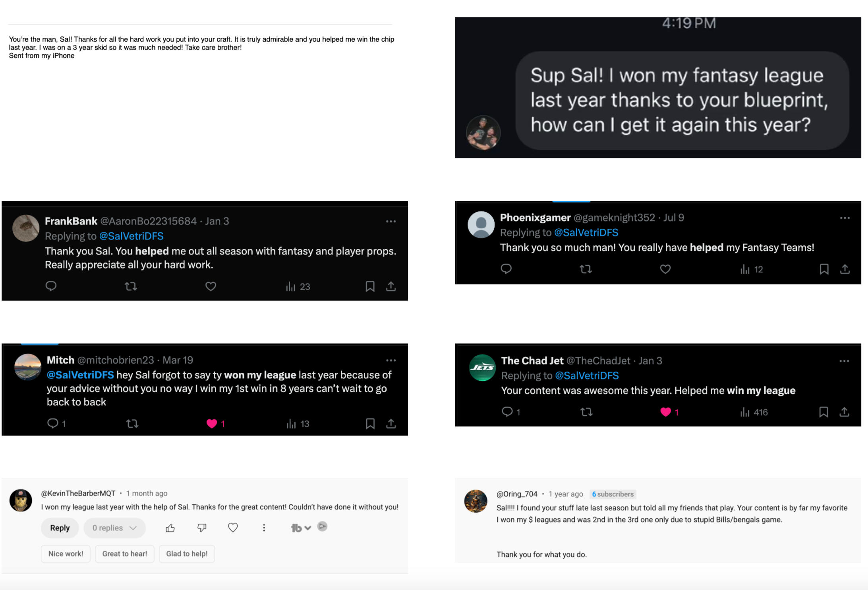Viewport: 868px width, 590px height.
Task: Thumbs up KevinTheBarberMQT's comment
Action: tap(170, 528)
